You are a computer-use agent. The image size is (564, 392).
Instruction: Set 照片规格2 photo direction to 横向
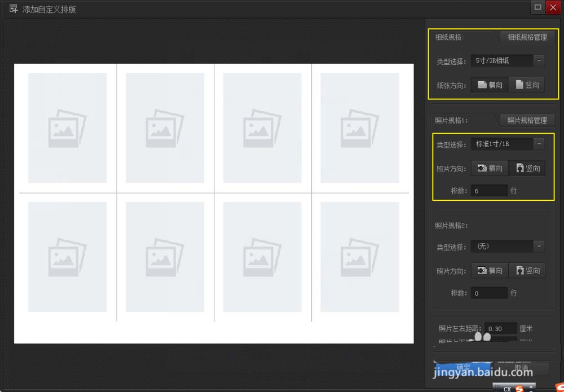click(x=490, y=270)
